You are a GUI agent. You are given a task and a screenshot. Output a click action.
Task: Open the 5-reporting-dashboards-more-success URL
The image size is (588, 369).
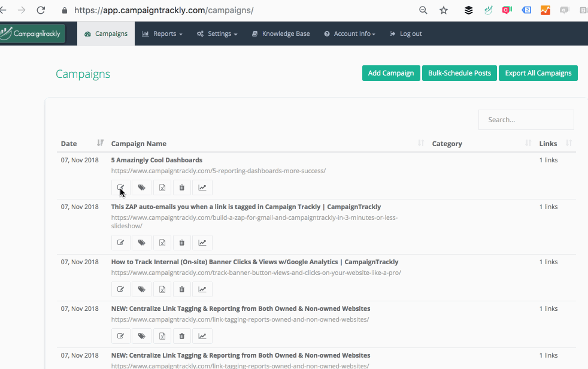pyautogui.click(x=218, y=171)
